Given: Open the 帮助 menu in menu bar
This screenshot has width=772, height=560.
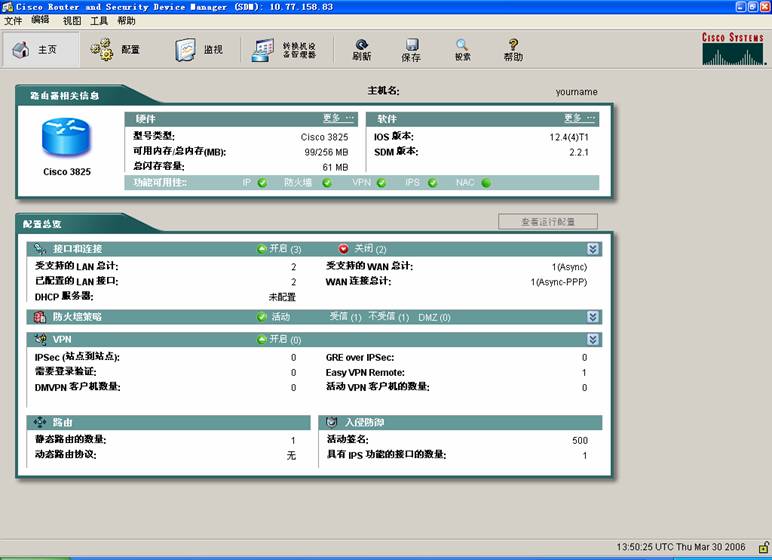Looking at the screenshot, I should [126, 21].
